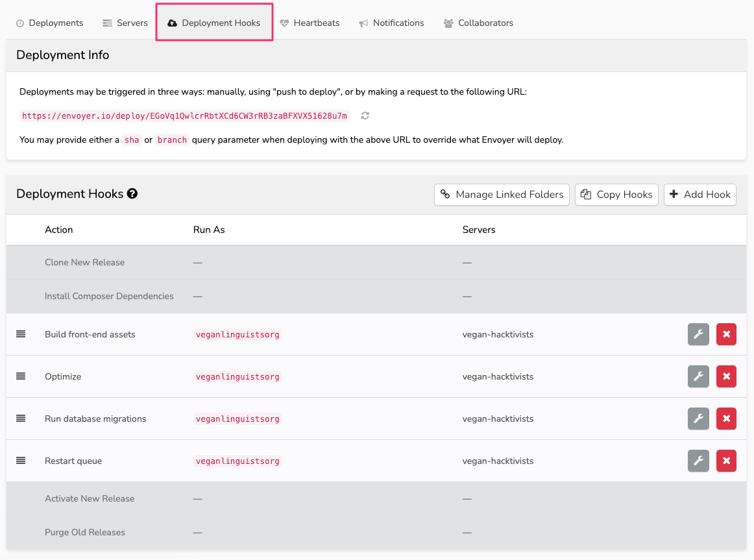This screenshot has height=560, width=754.
Task: Delete the Optimize hook
Action: click(x=726, y=376)
